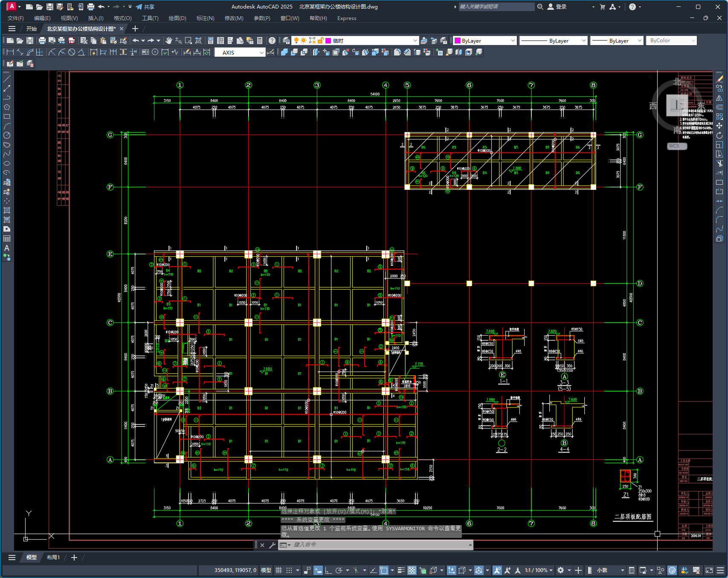Click the magenta ByLayer color swatch
This screenshot has height=578, width=728.
(x=458, y=41)
